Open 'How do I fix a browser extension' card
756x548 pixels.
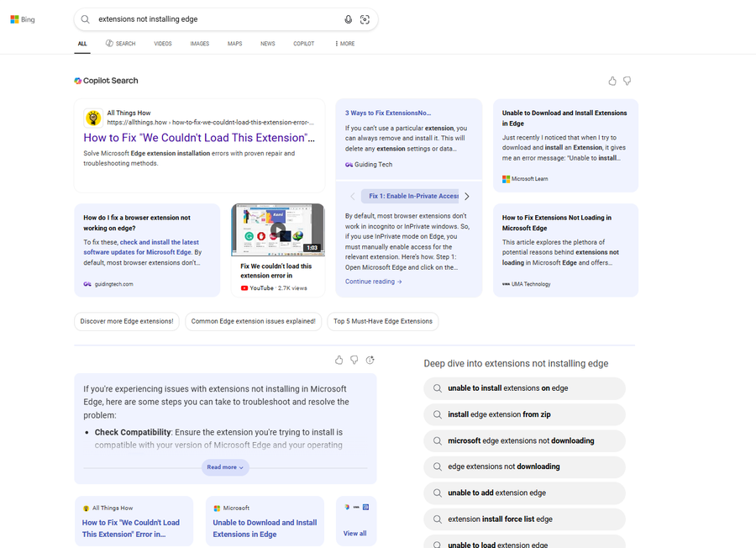tap(147, 250)
